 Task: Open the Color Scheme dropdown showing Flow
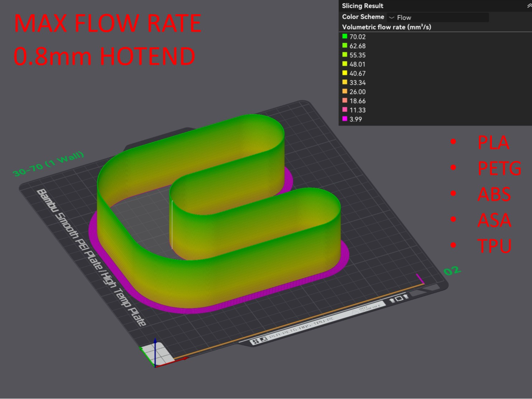(438, 17)
